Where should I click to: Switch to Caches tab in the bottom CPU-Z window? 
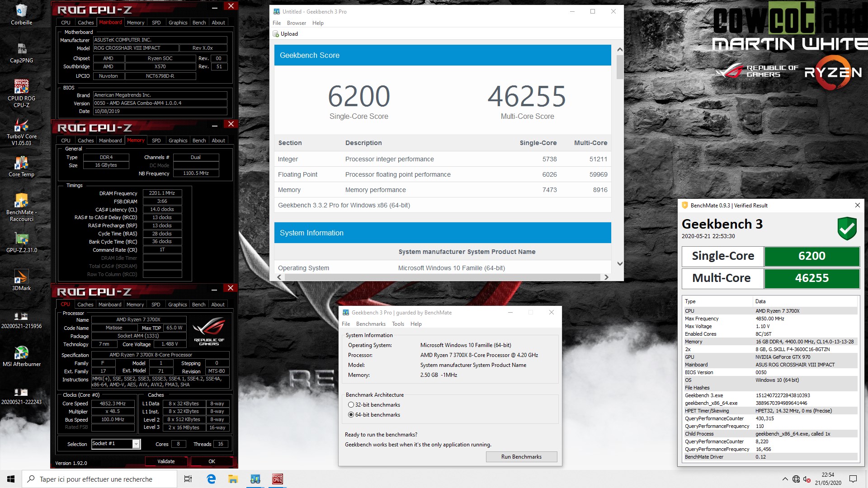click(85, 305)
